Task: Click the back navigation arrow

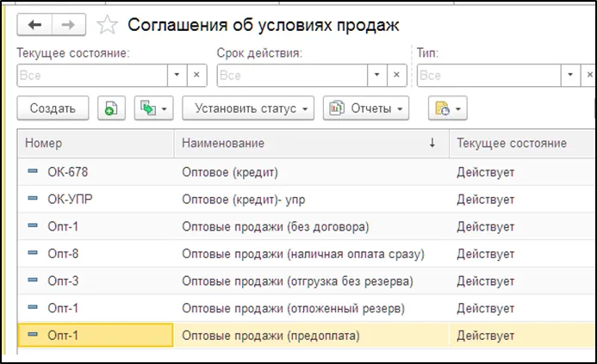Action: tap(35, 24)
